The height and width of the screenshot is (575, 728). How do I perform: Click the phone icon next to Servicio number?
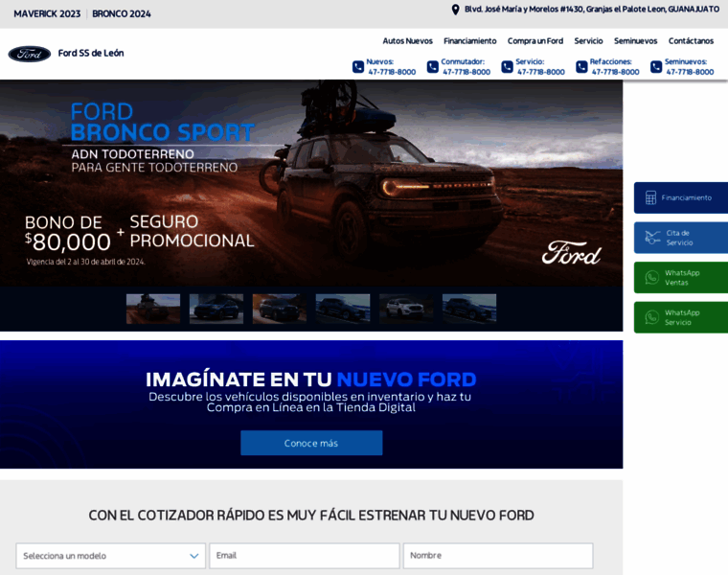507,67
